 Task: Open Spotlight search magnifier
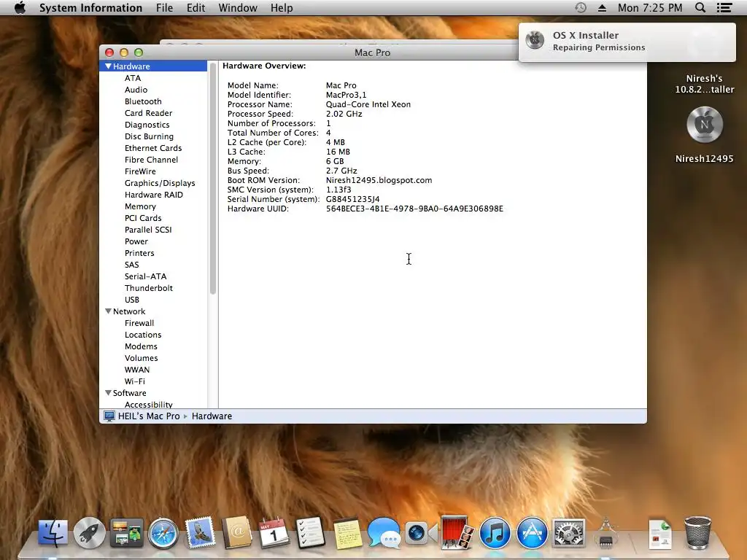tap(700, 7)
